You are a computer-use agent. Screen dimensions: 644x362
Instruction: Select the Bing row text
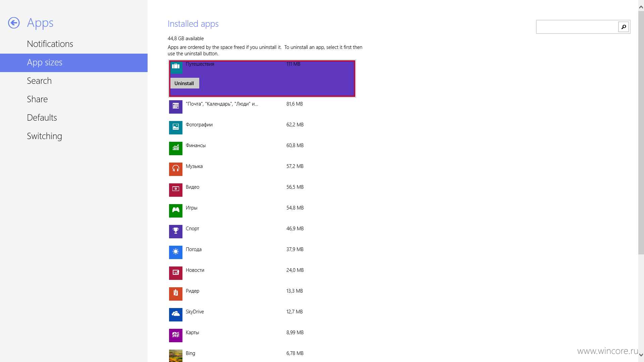pos(191,353)
